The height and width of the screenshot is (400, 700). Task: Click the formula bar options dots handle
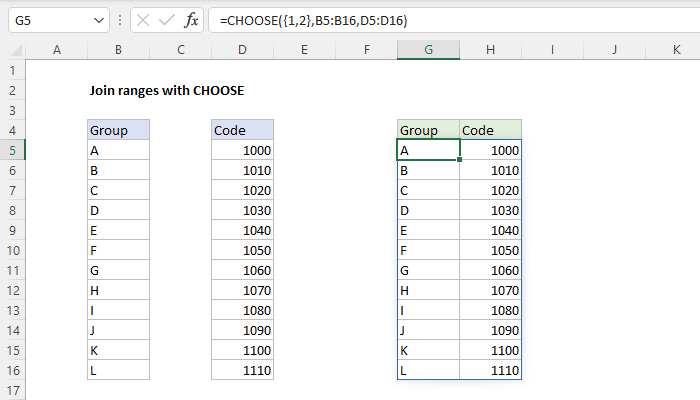(119, 20)
